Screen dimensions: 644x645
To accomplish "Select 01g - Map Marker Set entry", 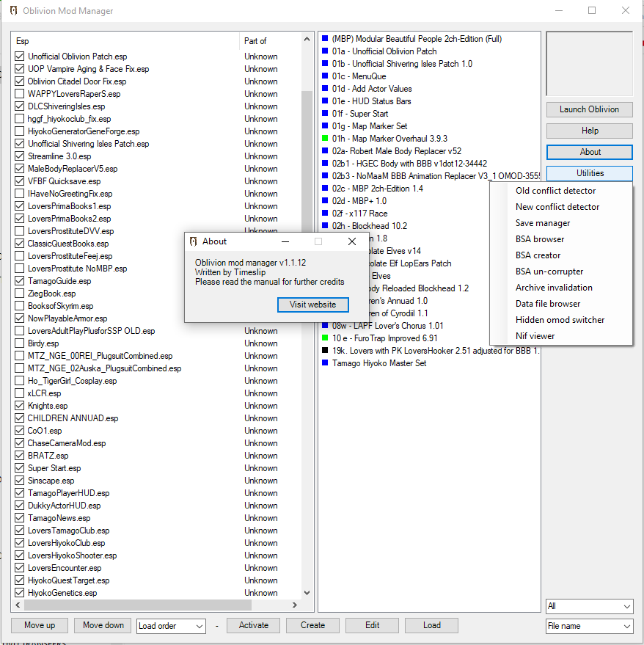I will 369,126.
